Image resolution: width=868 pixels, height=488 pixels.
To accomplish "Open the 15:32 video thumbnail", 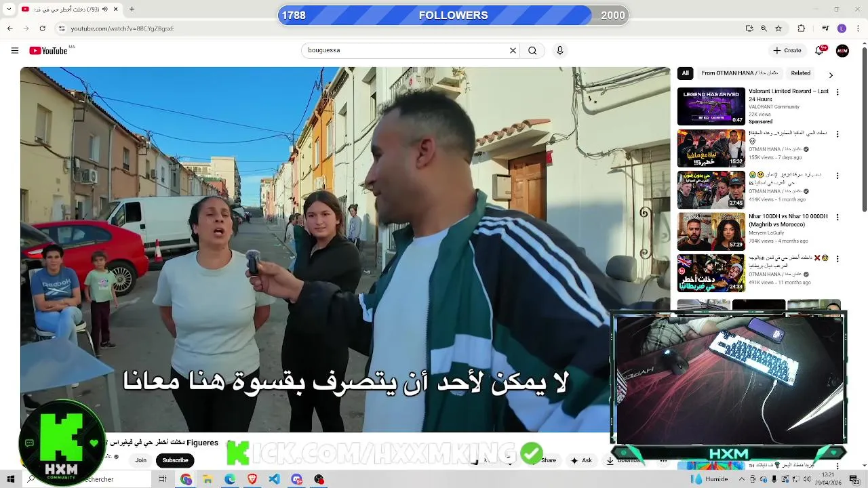I will click(x=711, y=148).
